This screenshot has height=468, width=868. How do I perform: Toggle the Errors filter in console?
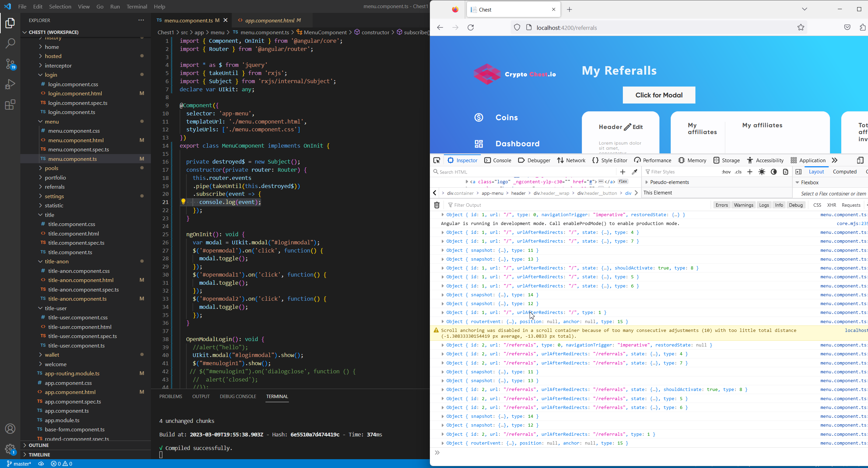[722, 205]
